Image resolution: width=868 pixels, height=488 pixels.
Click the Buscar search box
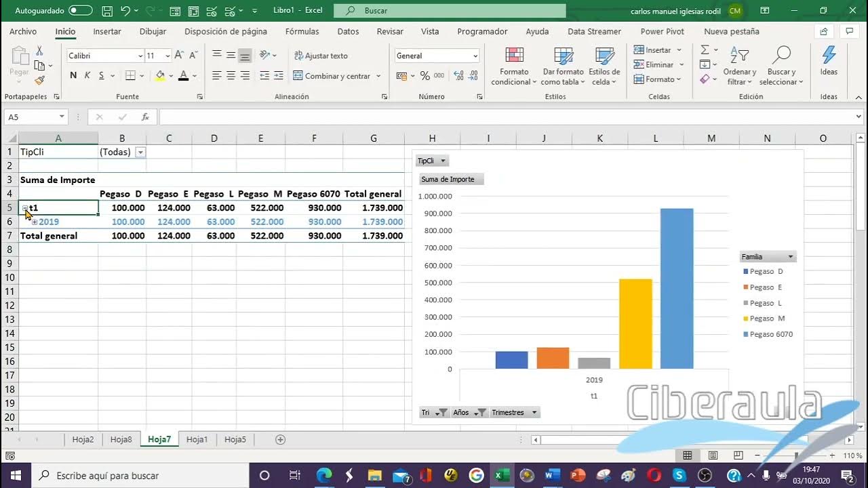450,11
